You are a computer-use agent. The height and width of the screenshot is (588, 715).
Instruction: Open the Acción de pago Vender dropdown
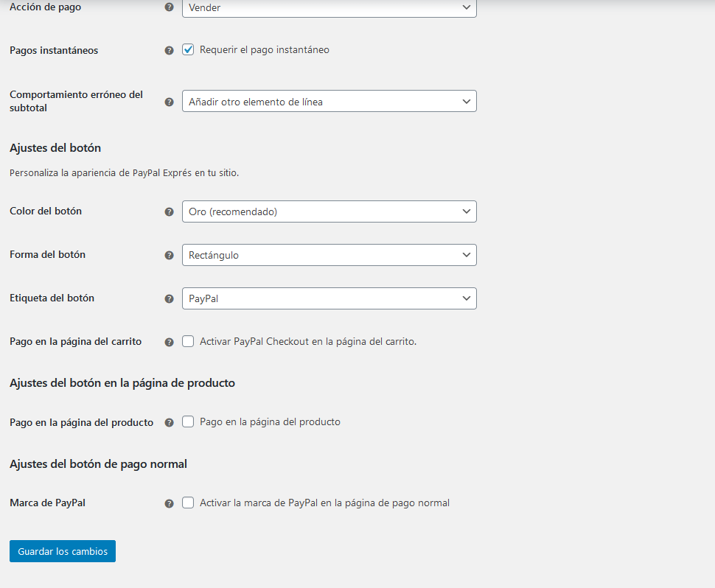pos(329,8)
